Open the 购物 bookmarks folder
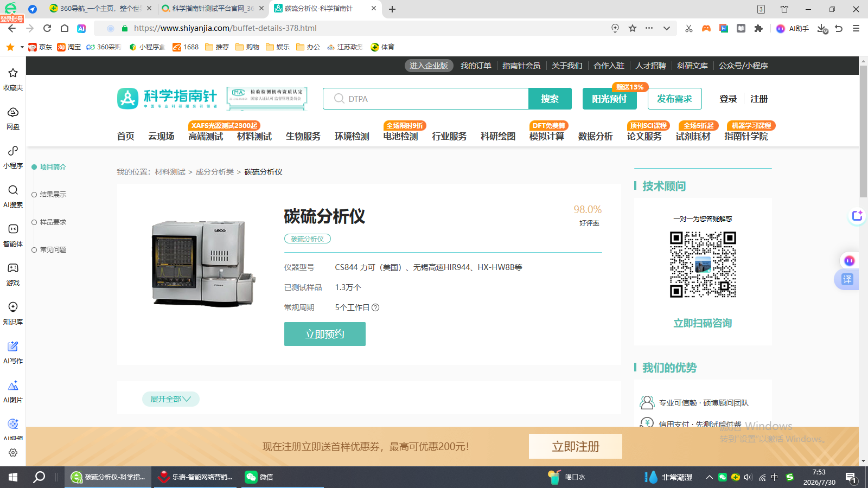The image size is (868, 488). click(247, 47)
